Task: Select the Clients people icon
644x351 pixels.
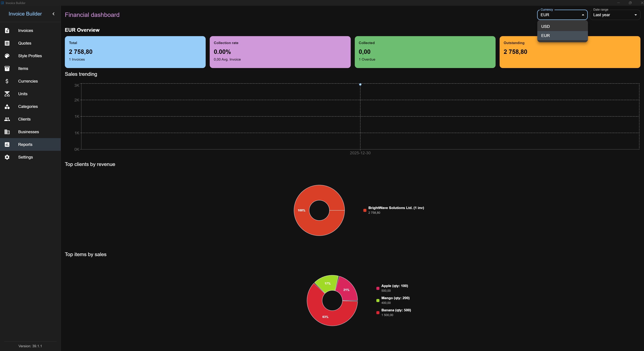Action: tap(7, 119)
